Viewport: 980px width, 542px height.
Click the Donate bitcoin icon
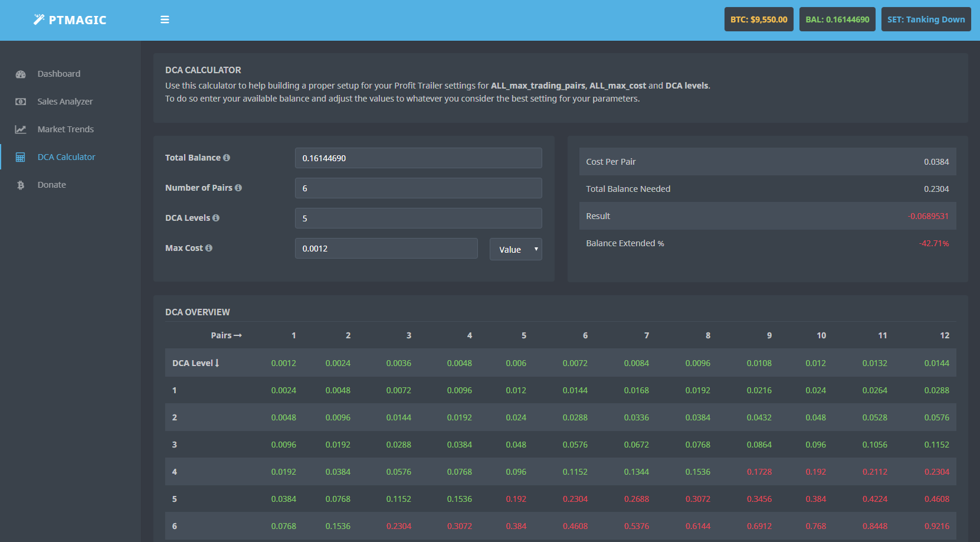click(x=21, y=185)
